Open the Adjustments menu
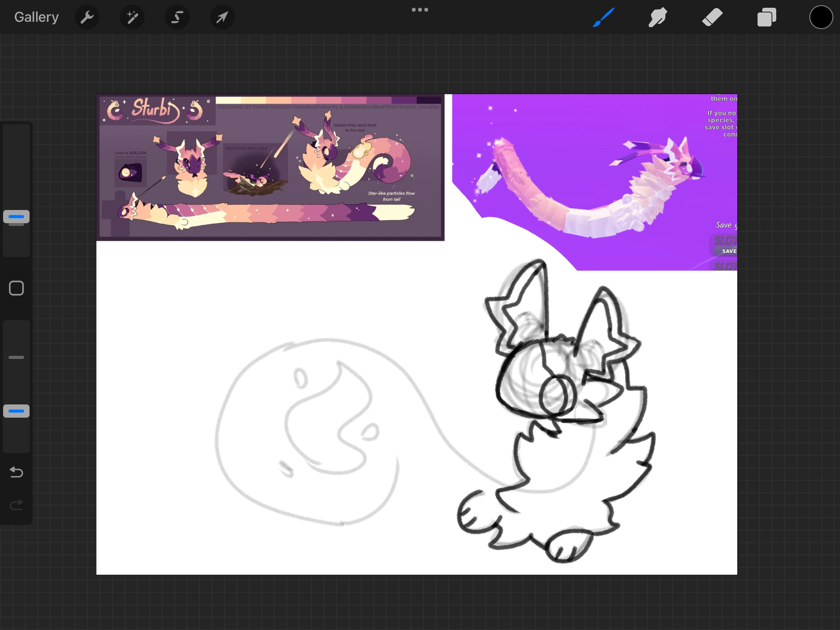This screenshot has height=630, width=840. coord(132,17)
